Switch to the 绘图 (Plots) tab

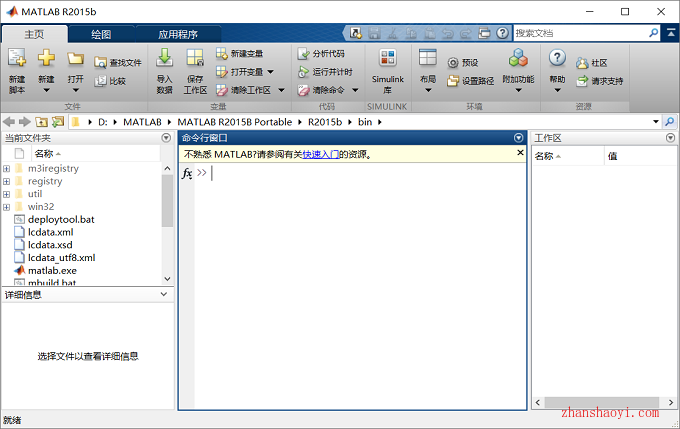tap(101, 34)
